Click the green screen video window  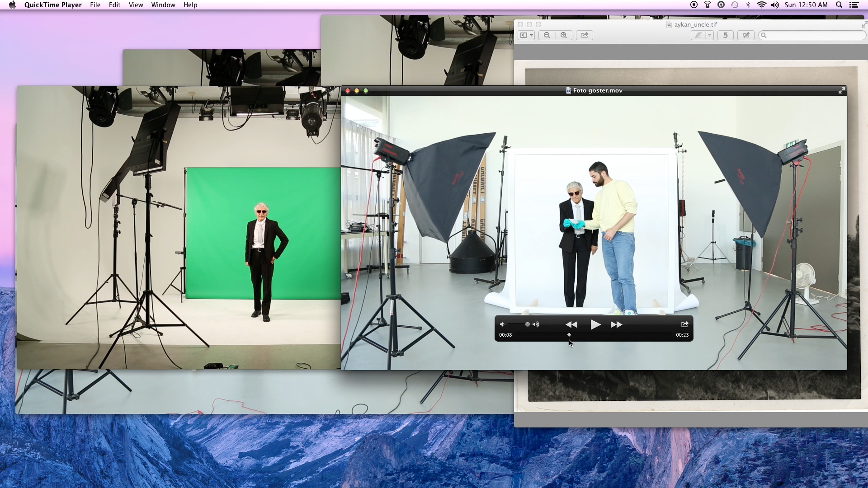pyautogui.click(x=179, y=227)
